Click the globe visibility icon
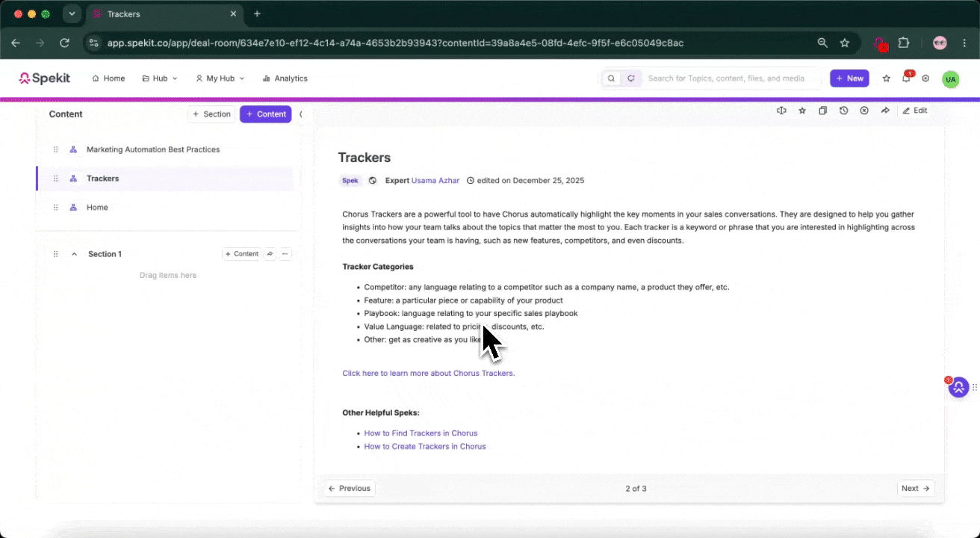 pos(373,181)
